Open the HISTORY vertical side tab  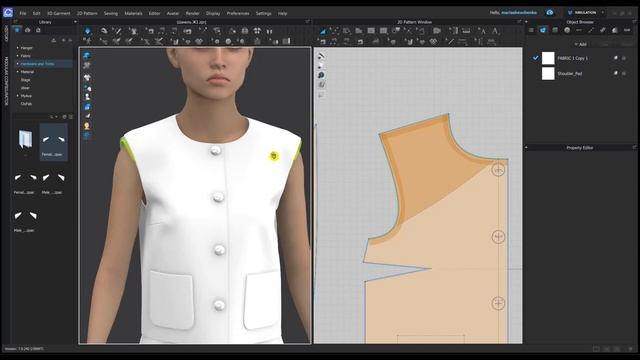pos(6,33)
